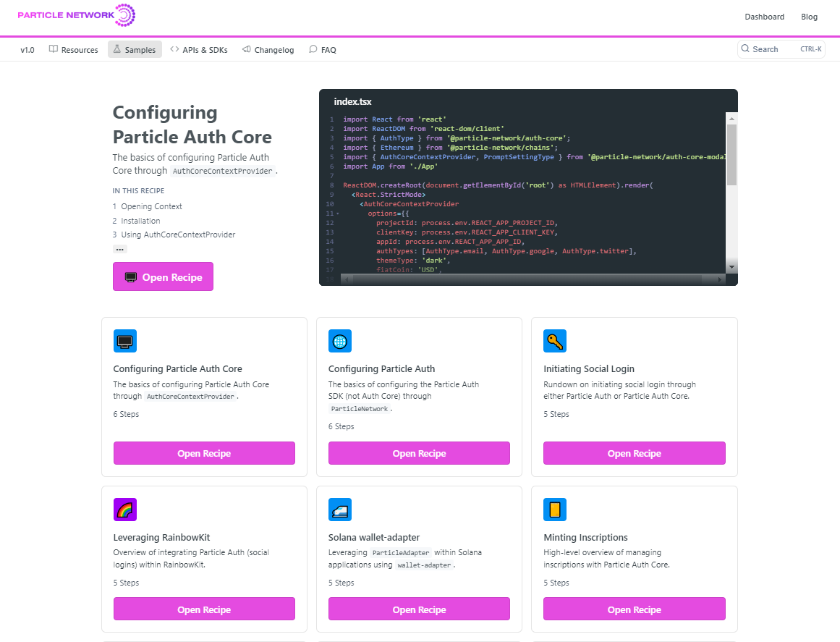840x642 pixels.
Task: Click the search magnifier icon
Action: coord(745,48)
